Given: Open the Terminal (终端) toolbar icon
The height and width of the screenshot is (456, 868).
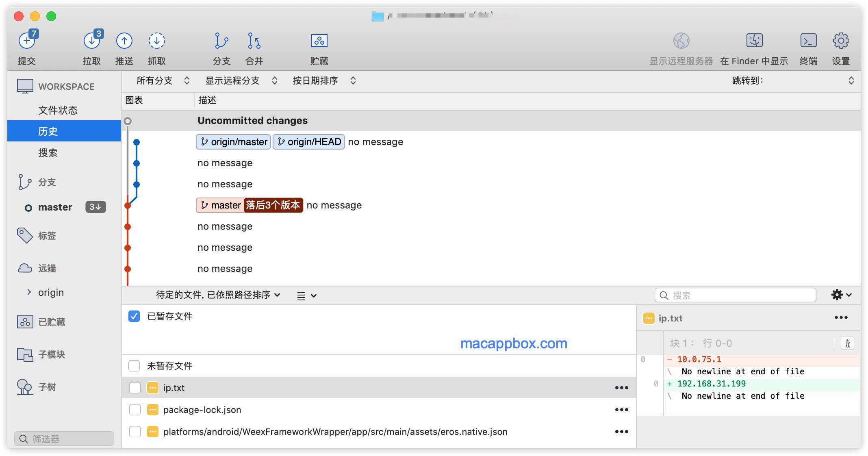Looking at the screenshot, I should click(808, 41).
